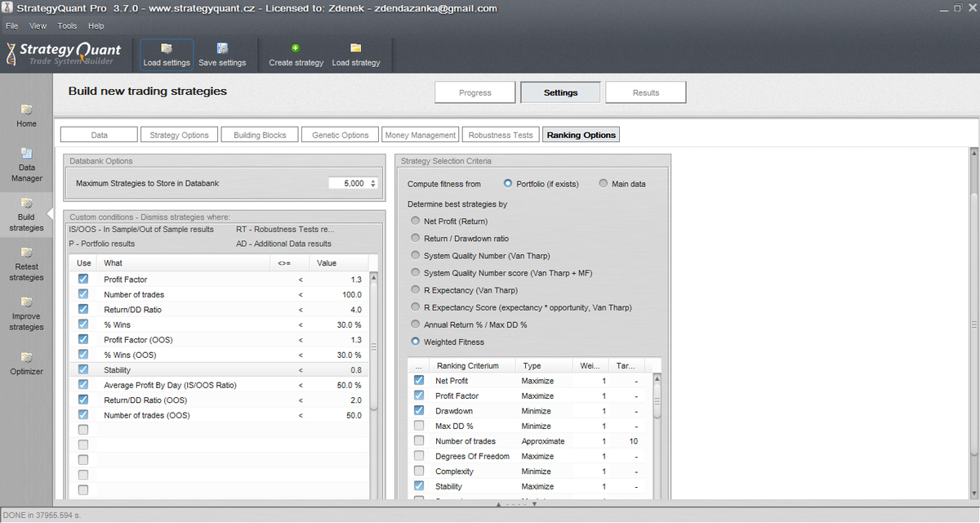This screenshot has height=523, width=980.
Task: Check Degrees Of Freedom ranking criterium
Action: 419,456
